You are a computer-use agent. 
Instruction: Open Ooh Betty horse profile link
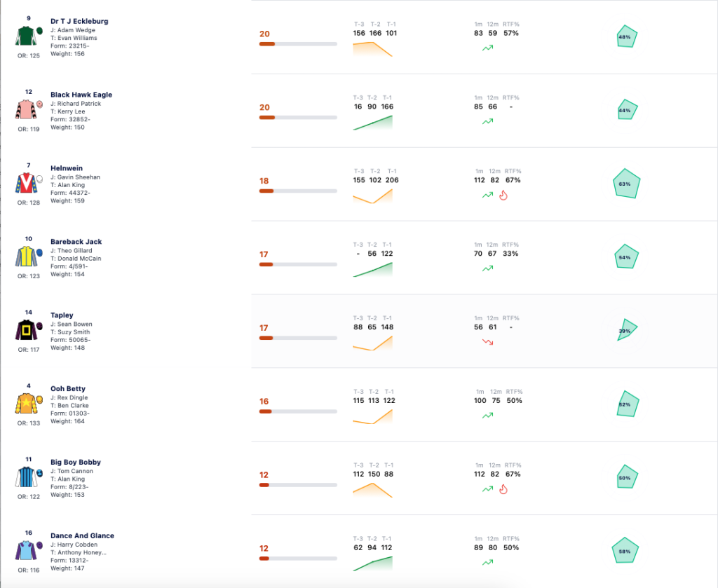[x=68, y=388]
